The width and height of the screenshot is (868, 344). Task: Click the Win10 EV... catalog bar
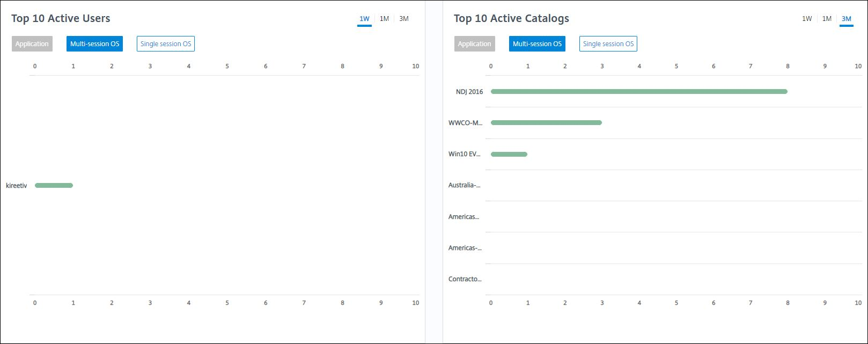[509, 155]
